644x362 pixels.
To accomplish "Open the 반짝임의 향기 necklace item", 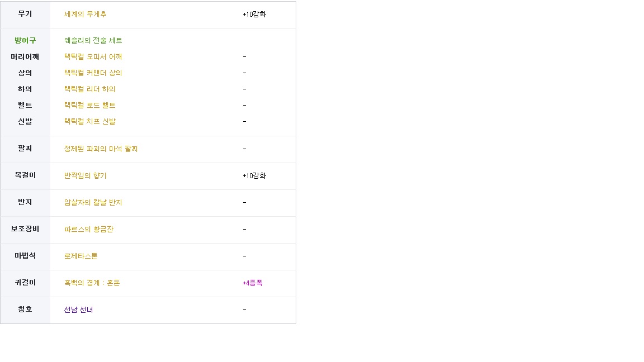I will click(85, 175).
